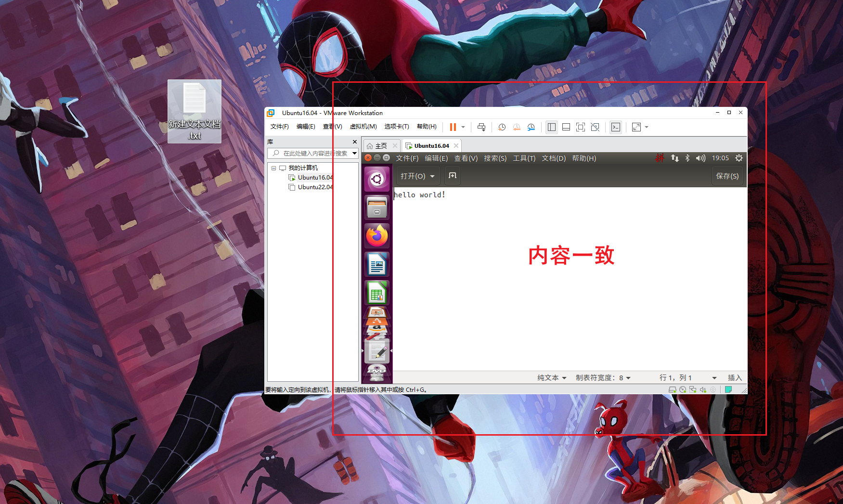Screen dimensions: 843x504
Task: Open the dropdown next to the pause button
Action: pyautogui.click(x=463, y=127)
